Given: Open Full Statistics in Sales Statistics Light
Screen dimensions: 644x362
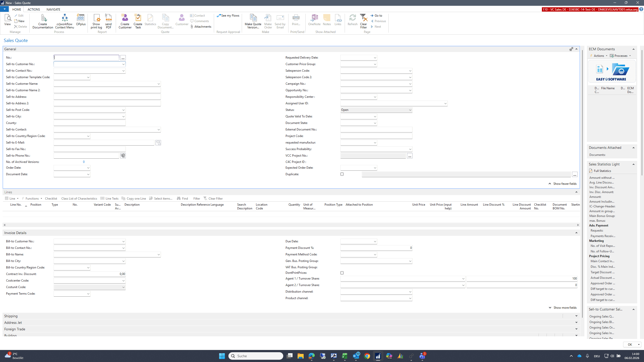Looking at the screenshot, I should (x=600, y=171).
